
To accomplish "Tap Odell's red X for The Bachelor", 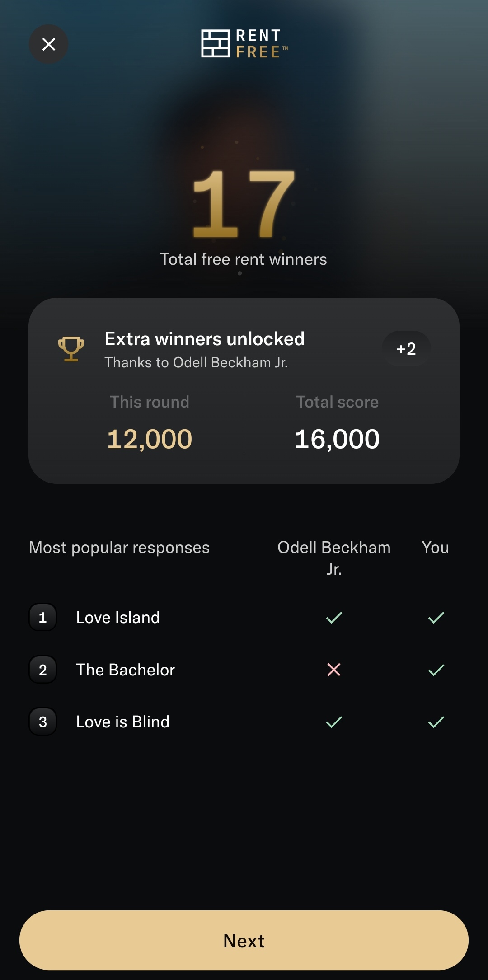I will coord(334,670).
